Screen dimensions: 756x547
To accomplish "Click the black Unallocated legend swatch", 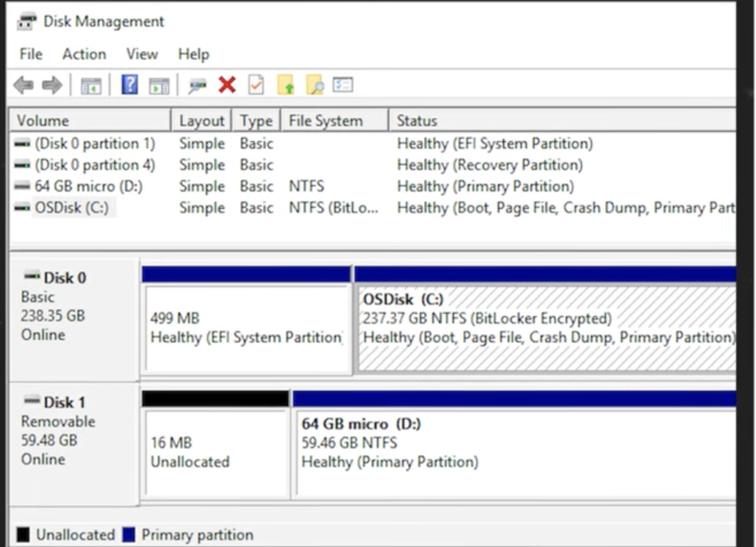I will [x=23, y=535].
